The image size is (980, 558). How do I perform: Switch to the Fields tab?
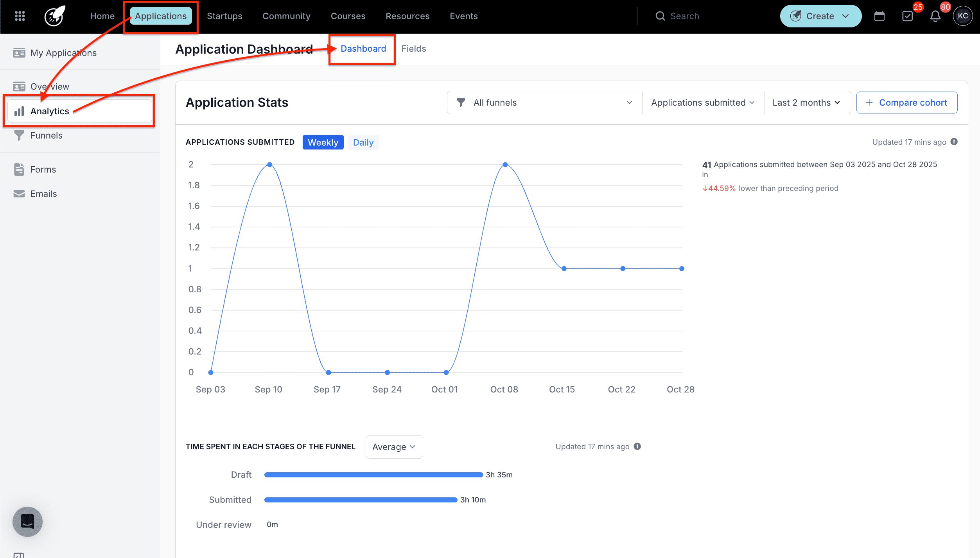pos(413,49)
